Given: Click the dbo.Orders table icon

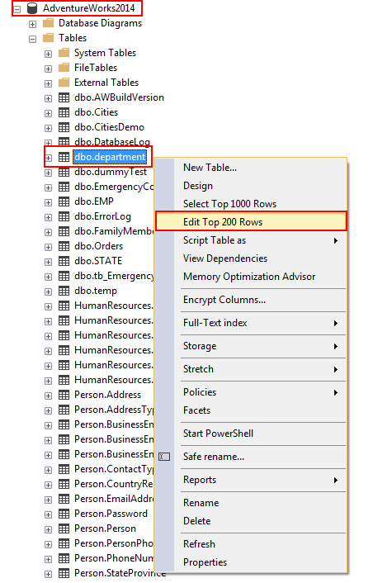Looking at the screenshot, I should click(x=64, y=247).
